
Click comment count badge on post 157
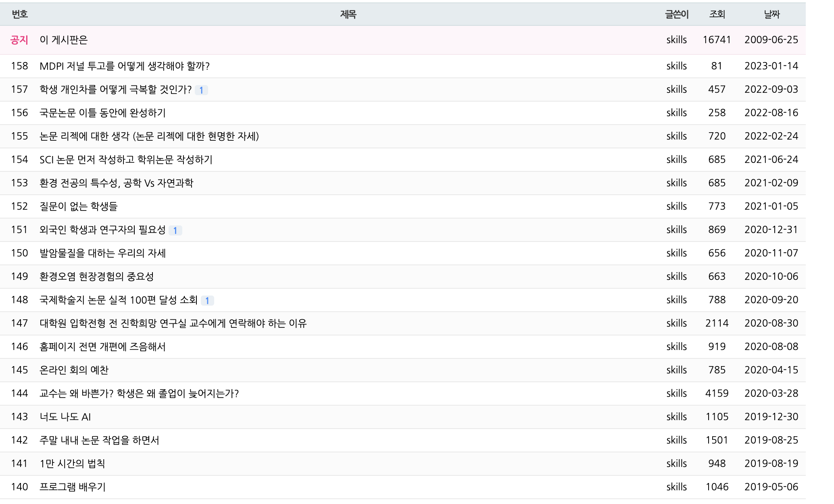(201, 90)
